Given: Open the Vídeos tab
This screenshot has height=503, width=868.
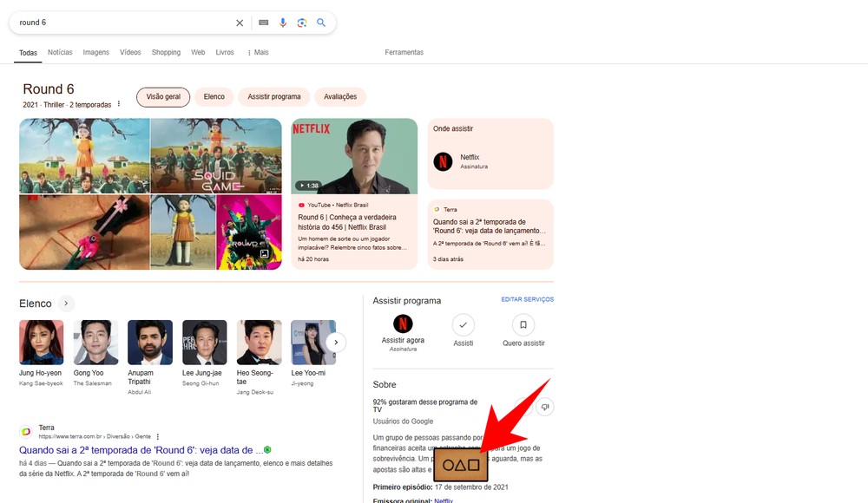Looking at the screenshot, I should (x=130, y=52).
